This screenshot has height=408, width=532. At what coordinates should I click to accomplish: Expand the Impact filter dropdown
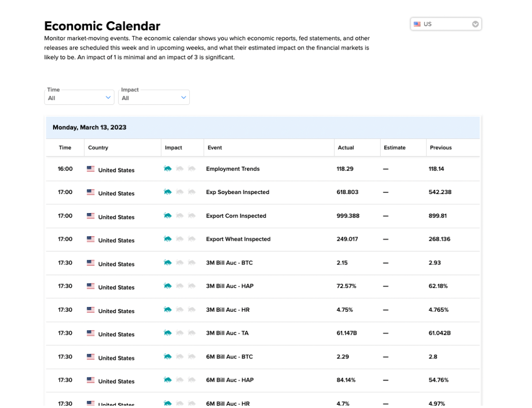pos(154,97)
